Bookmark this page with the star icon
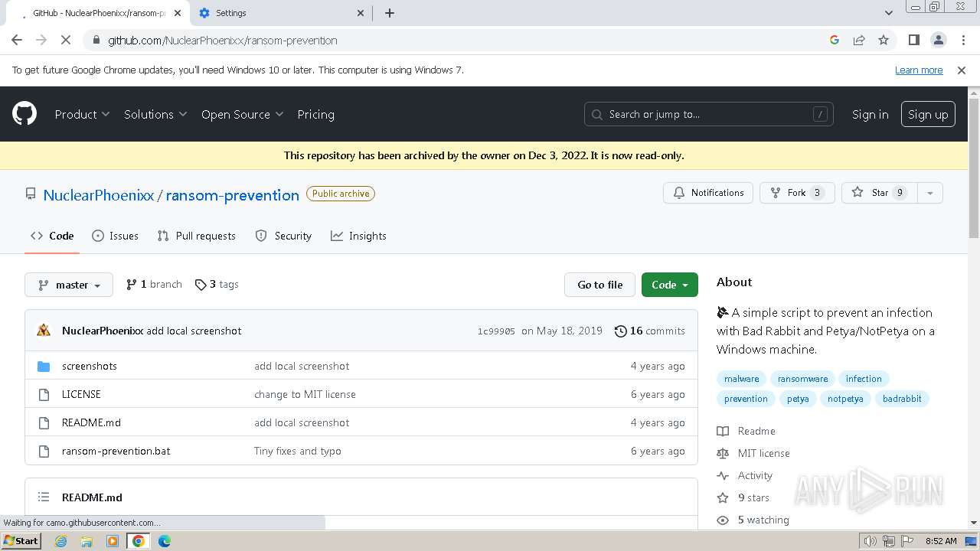 point(884,40)
